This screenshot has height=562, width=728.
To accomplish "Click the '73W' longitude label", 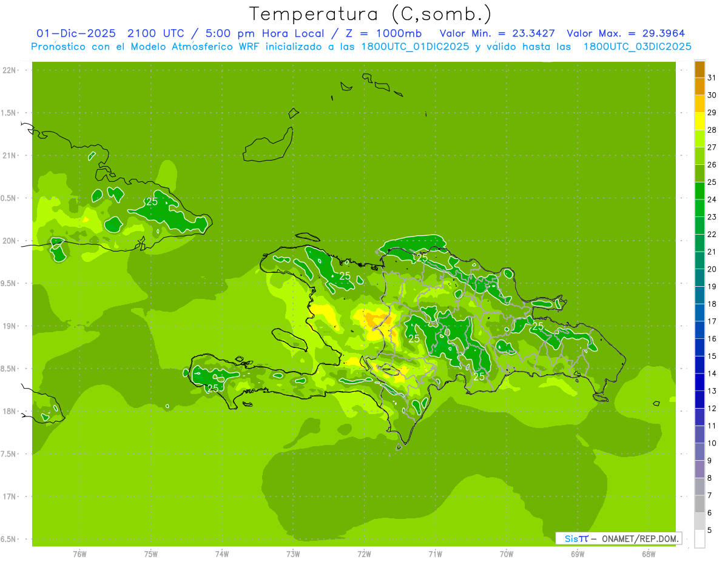I will 293,554.
